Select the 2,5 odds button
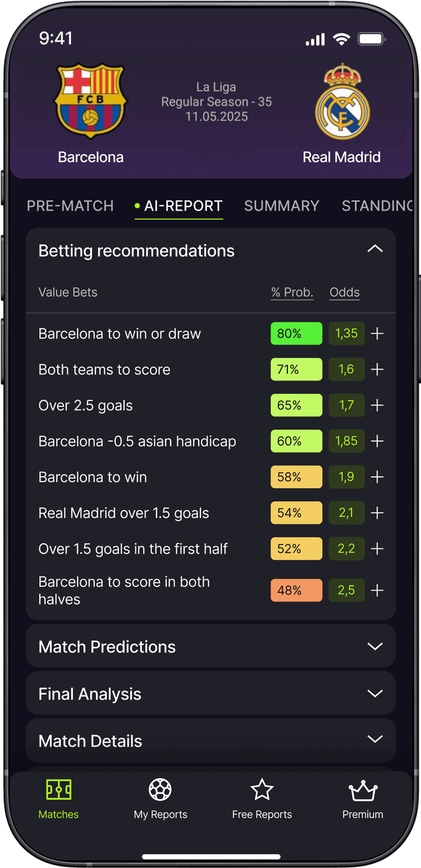This screenshot has width=421, height=868. (346, 590)
